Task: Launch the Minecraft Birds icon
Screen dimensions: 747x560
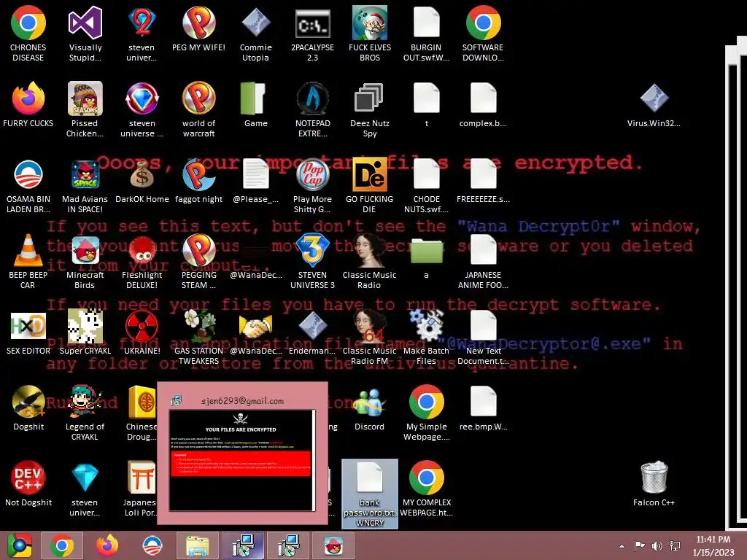Action: 85,250
